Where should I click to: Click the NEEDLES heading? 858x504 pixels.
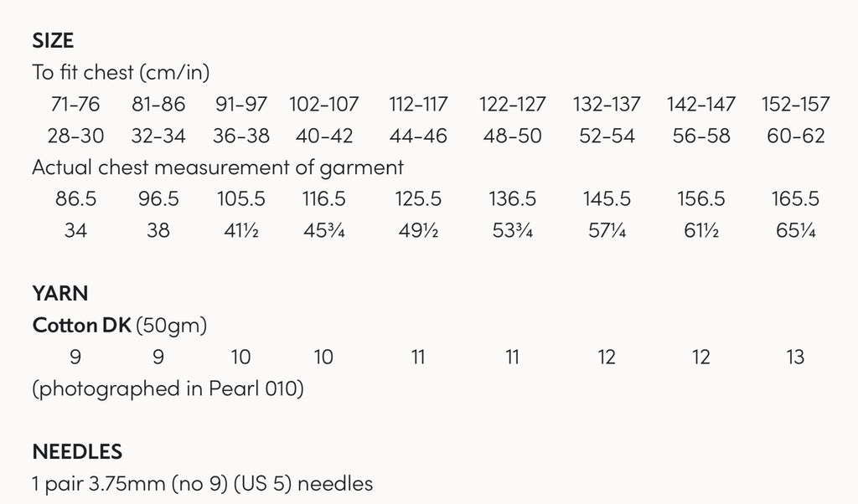pyautogui.click(x=77, y=452)
